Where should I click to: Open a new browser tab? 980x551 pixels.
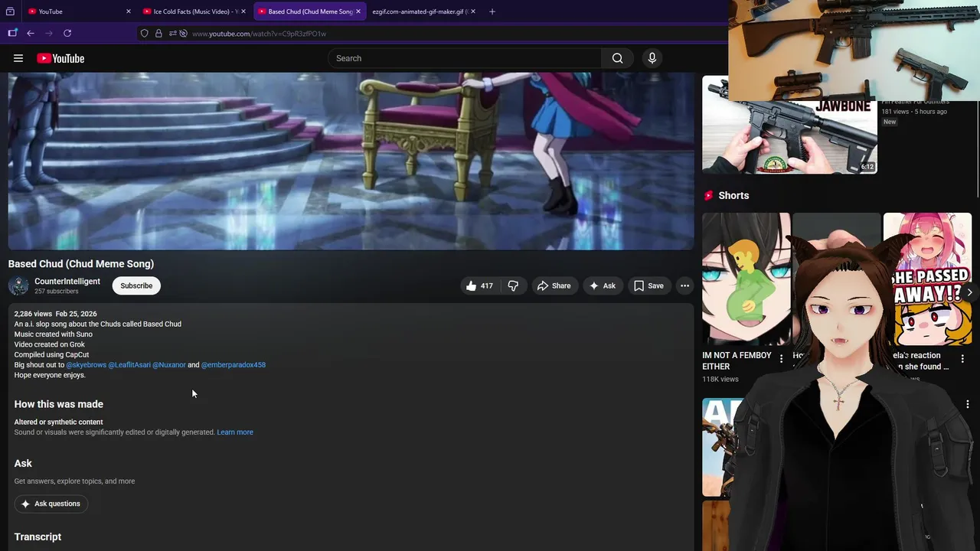[x=492, y=11]
